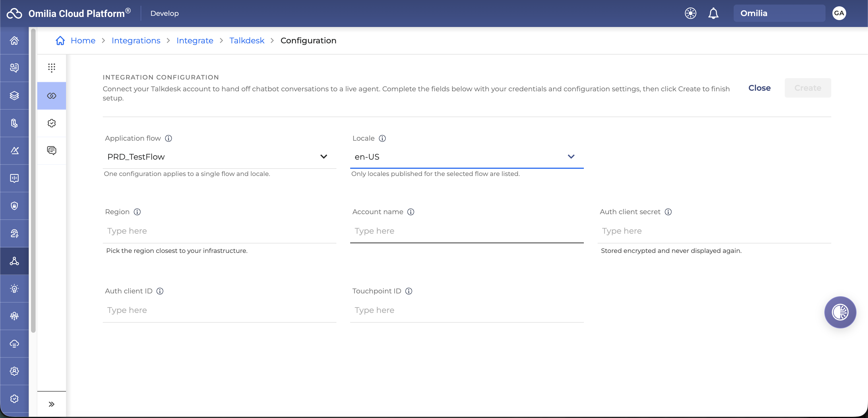Show info tooltip for Auth client secret
The image size is (868, 418).
(x=668, y=212)
